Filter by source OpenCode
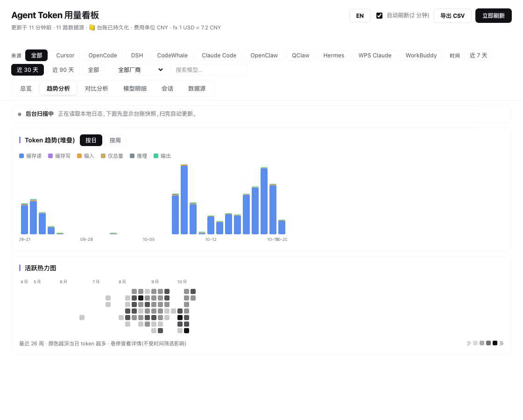The image size is (523, 420). click(x=103, y=56)
